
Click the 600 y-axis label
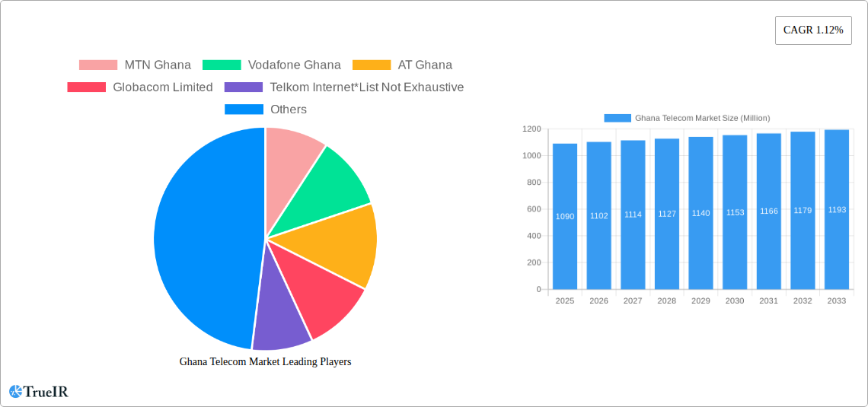click(x=534, y=209)
